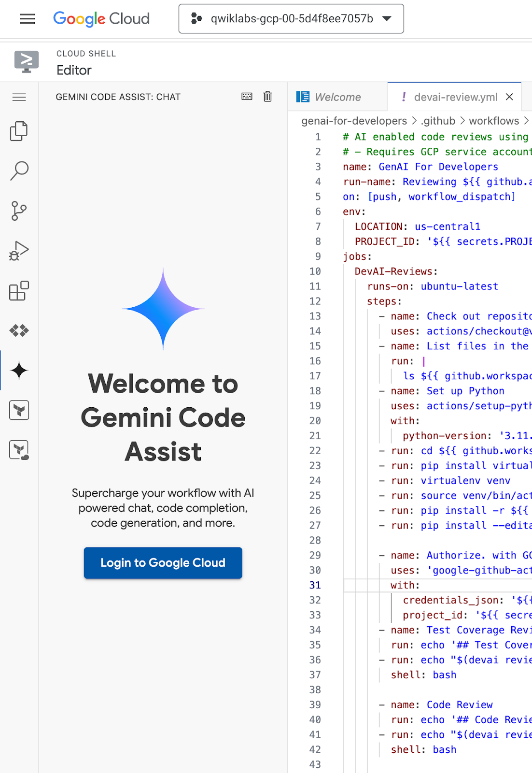This screenshot has height=773, width=532.
Task: Open the Terraform sidebar view
Action: pyautogui.click(x=19, y=410)
